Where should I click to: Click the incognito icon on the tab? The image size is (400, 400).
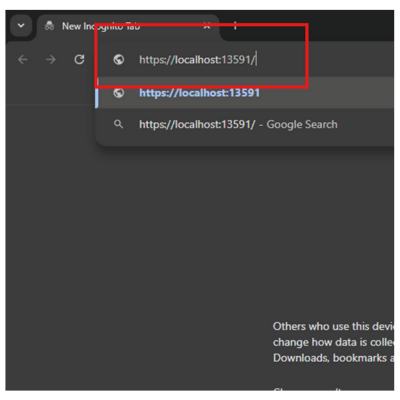(x=50, y=26)
